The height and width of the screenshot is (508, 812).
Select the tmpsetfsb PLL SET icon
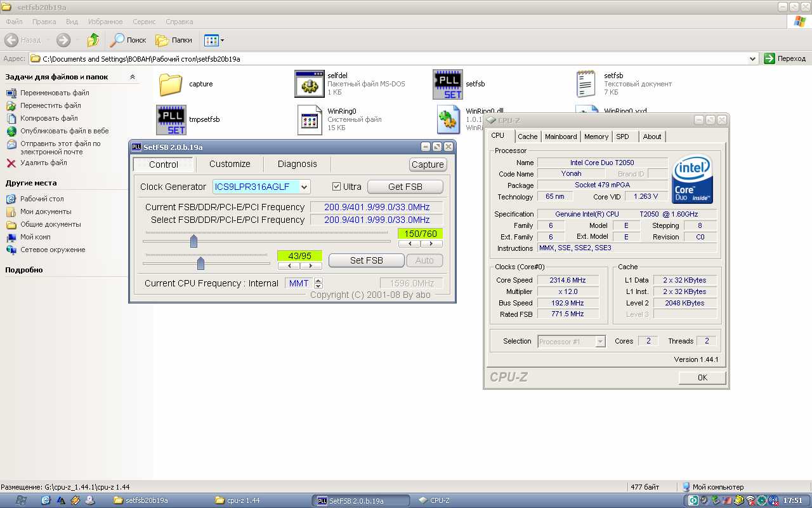click(171, 120)
